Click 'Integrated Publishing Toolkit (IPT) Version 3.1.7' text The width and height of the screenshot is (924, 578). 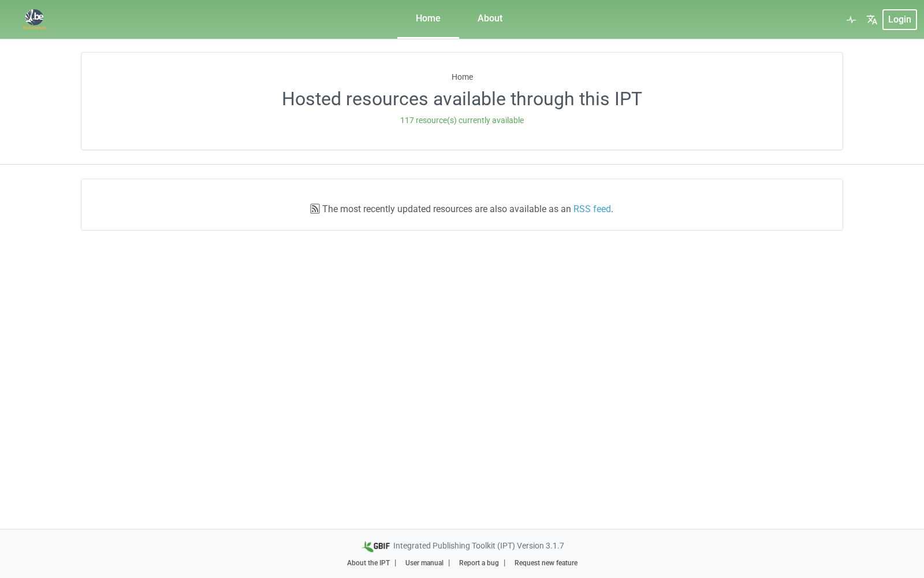coord(479,546)
